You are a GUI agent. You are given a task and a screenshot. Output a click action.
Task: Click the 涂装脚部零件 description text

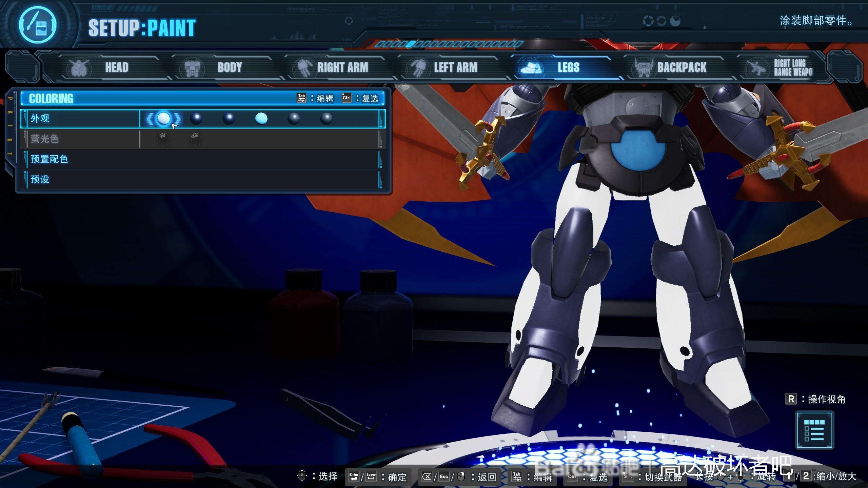tap(816, 21)
